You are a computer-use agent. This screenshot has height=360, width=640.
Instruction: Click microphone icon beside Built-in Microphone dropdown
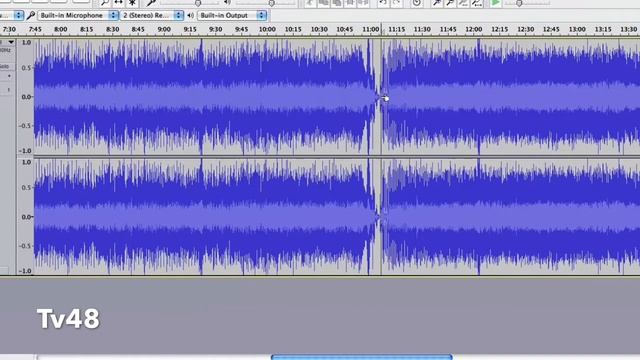[31, 16]
